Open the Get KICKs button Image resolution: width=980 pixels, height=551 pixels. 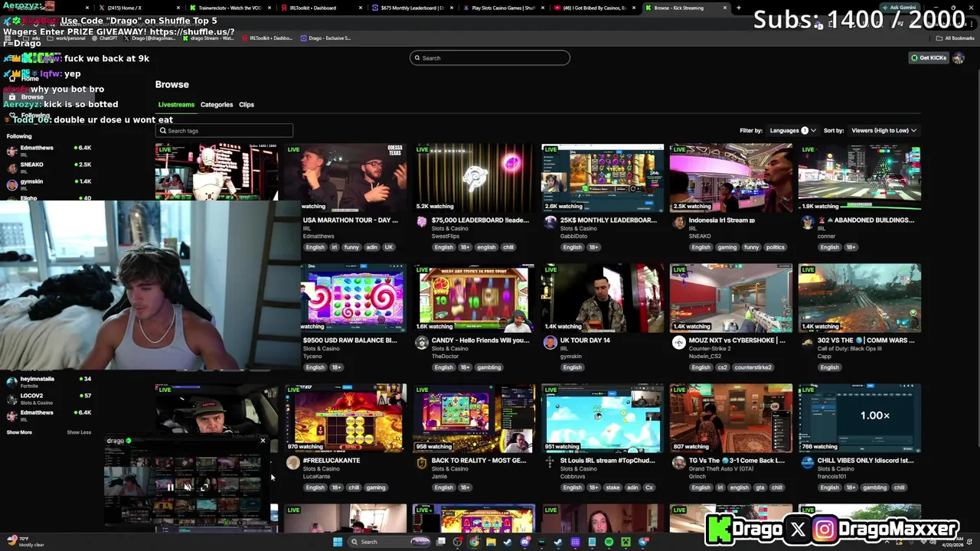tap(929, 58)
